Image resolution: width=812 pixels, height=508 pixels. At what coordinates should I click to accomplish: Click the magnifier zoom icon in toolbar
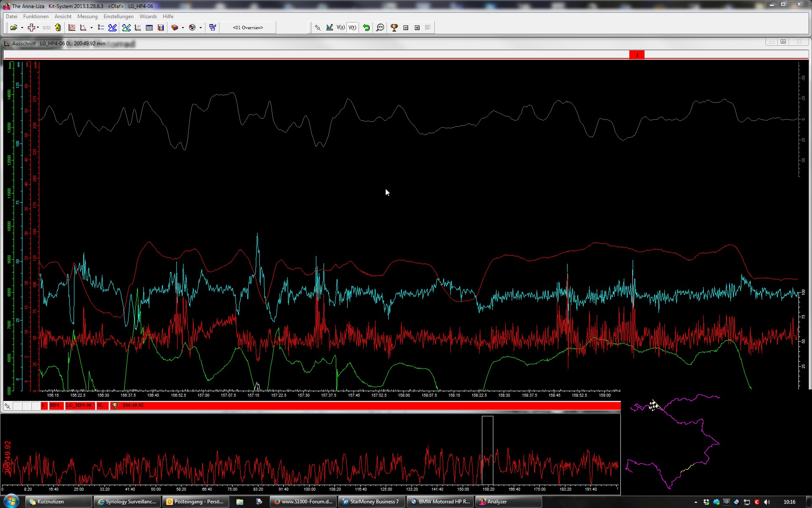[380, 28]
